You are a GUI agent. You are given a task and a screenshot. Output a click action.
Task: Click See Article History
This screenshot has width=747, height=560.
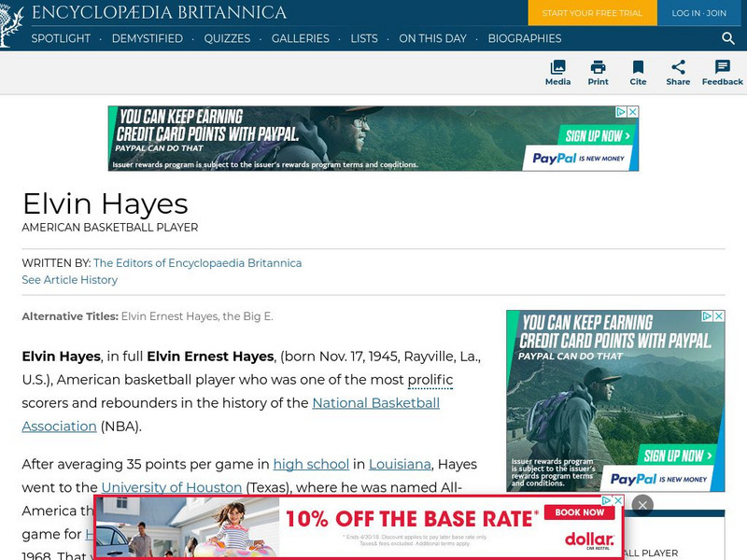pyautogui.click(x=69, y=280)
